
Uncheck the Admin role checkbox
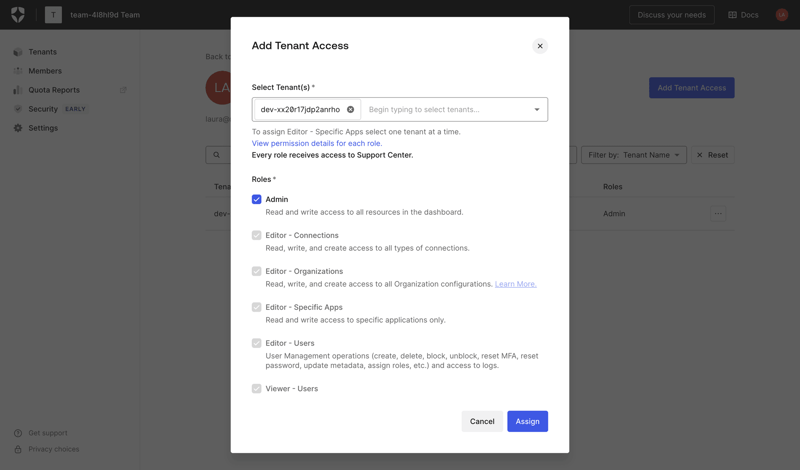tap(257, 200)
